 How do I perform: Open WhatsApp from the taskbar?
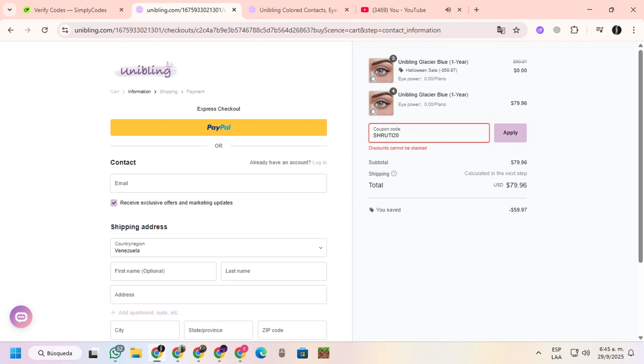point(115,353)
